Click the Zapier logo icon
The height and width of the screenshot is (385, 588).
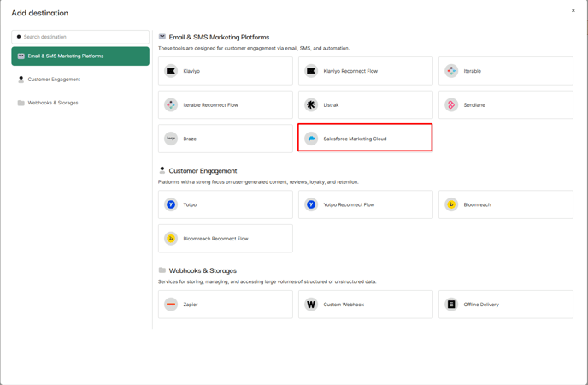171,305
